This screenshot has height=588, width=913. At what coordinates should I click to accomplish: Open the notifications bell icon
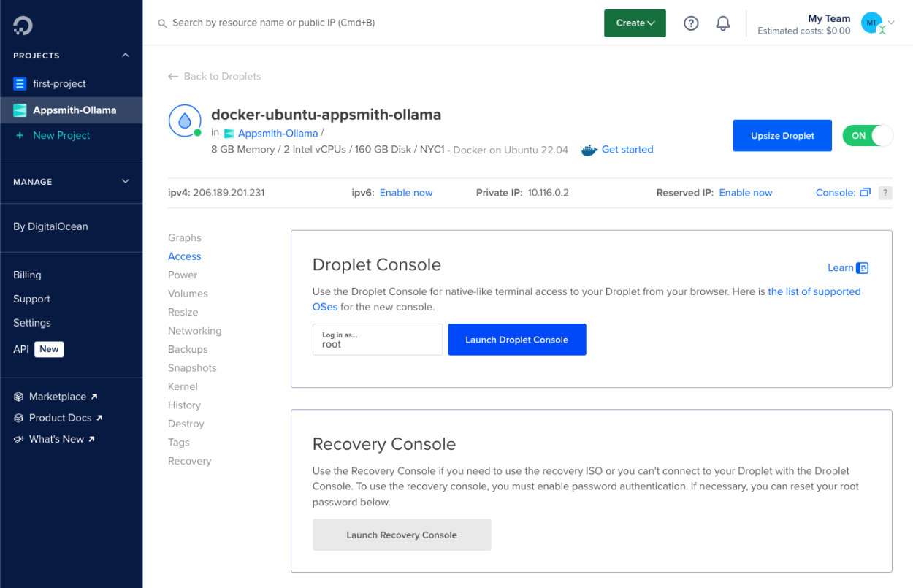723,23
